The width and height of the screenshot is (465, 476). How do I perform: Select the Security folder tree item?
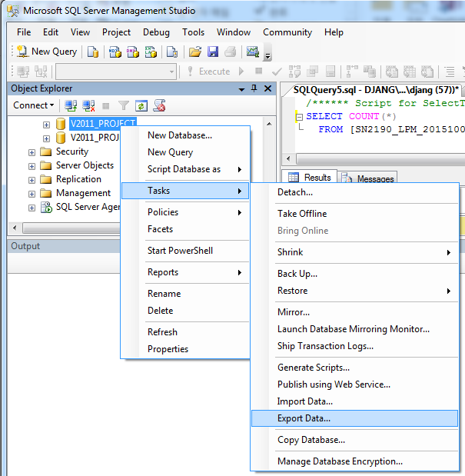72,151
